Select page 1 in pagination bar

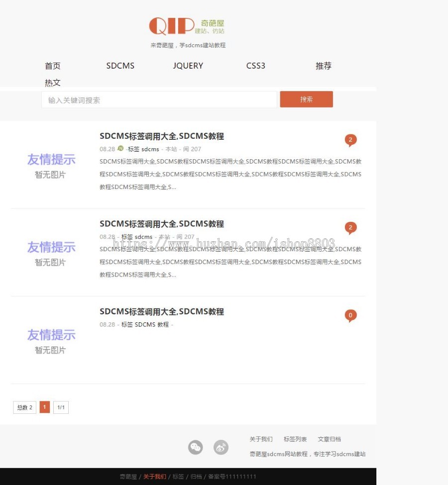tap(44, 407)
